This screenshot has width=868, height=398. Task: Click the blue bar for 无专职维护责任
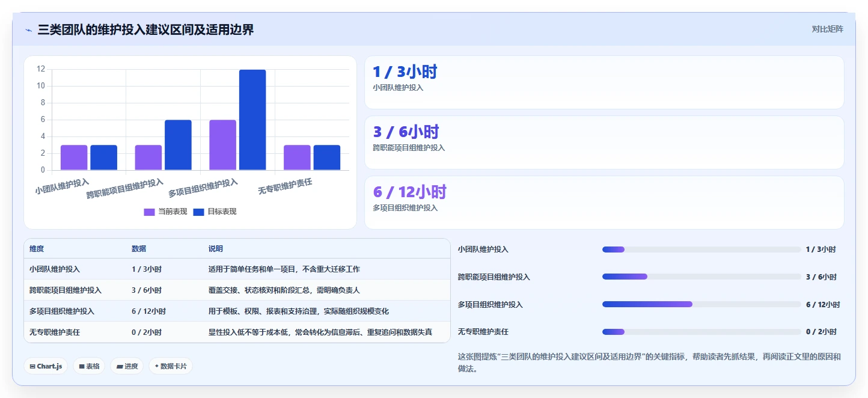(327, 158)
